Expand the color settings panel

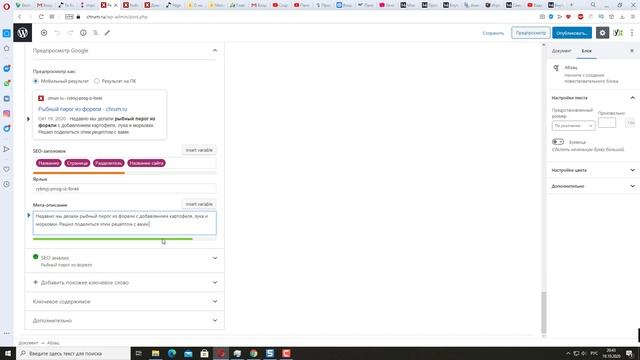pos(593,170)
